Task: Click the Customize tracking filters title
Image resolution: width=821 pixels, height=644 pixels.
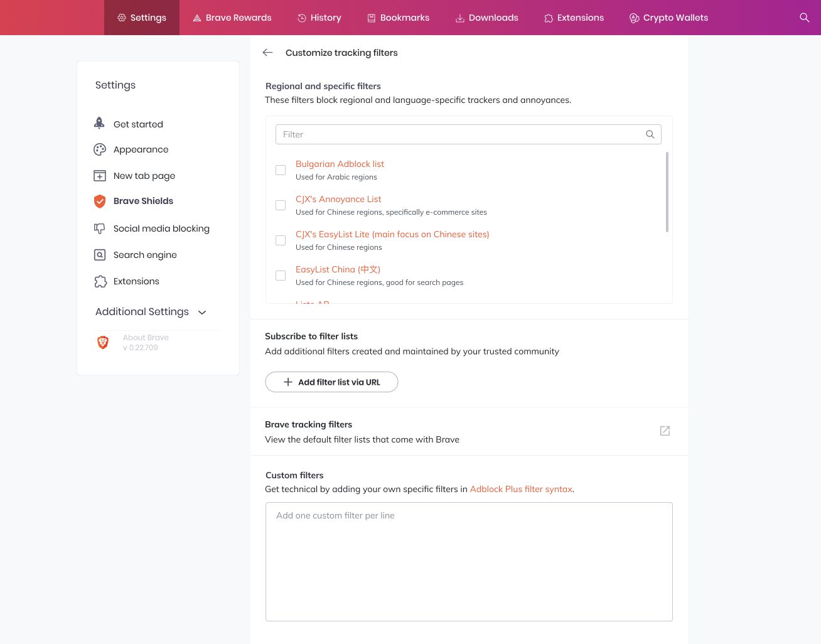Action: pyautogui.click(x=341, y=53)
